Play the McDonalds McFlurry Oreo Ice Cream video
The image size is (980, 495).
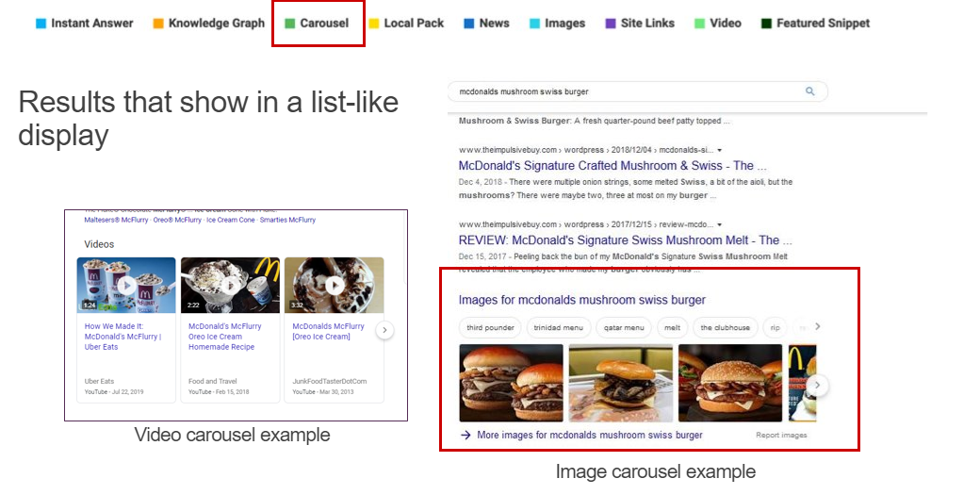pyautogui.click(x=335, y=285)
